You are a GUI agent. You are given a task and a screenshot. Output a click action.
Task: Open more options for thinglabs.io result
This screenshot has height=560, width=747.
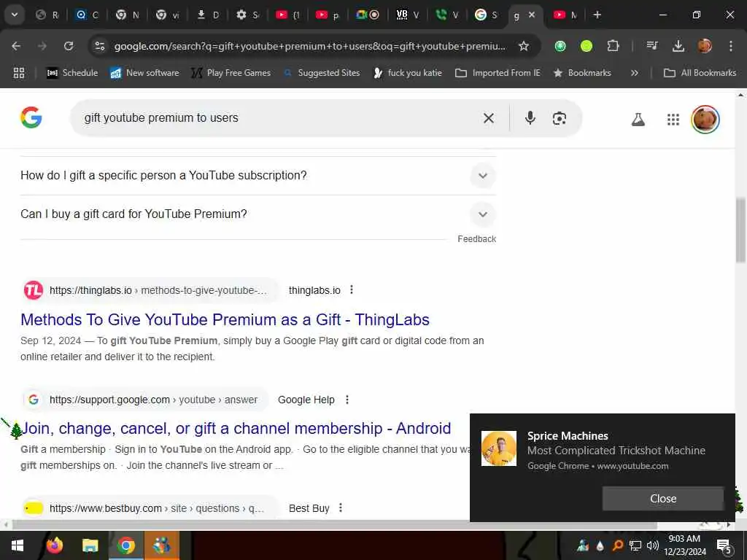click(x=352, y=290)
